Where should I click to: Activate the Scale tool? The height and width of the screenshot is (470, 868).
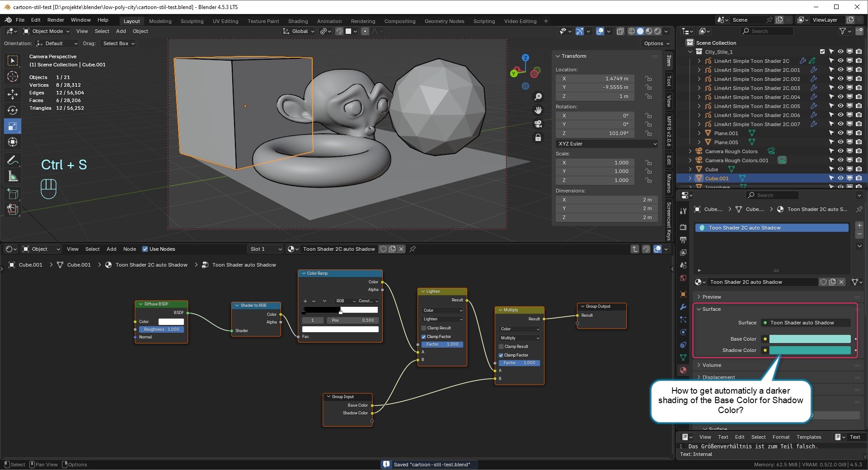[x=13, y=126]
